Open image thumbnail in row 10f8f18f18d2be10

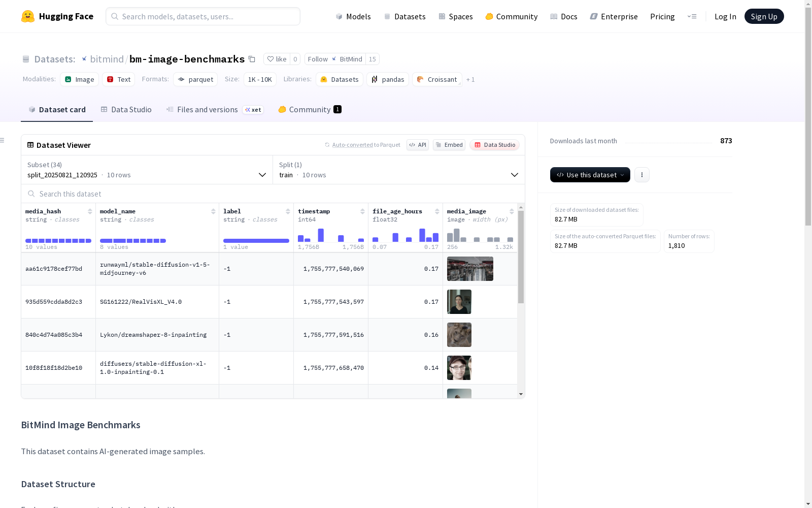pos(459,368)
